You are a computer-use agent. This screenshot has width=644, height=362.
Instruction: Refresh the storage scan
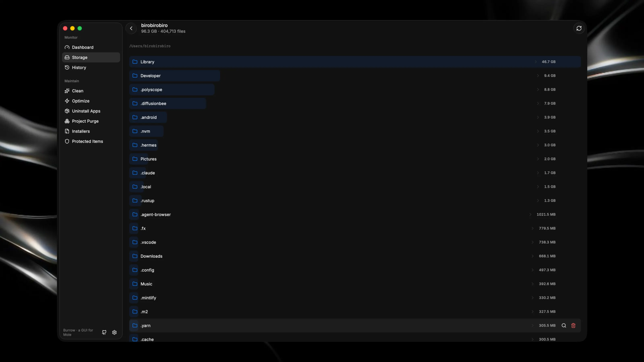(579, 28)
